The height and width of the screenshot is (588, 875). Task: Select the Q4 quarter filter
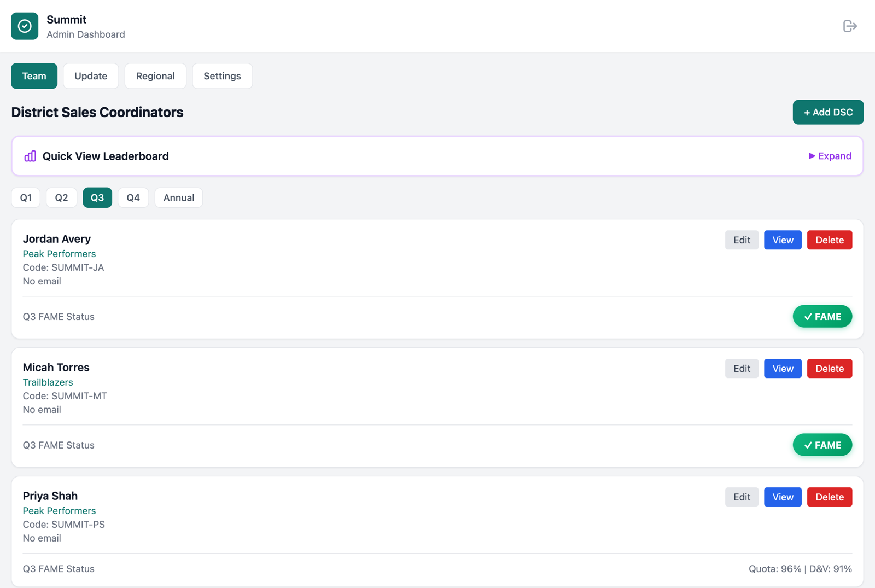pos(133,197)
